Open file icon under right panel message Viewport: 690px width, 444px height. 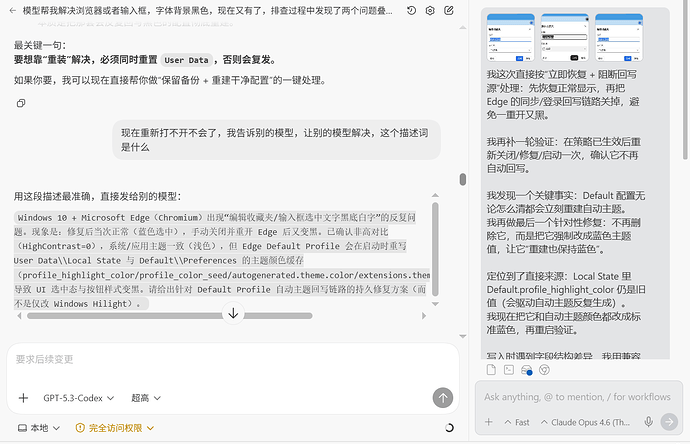492,370
